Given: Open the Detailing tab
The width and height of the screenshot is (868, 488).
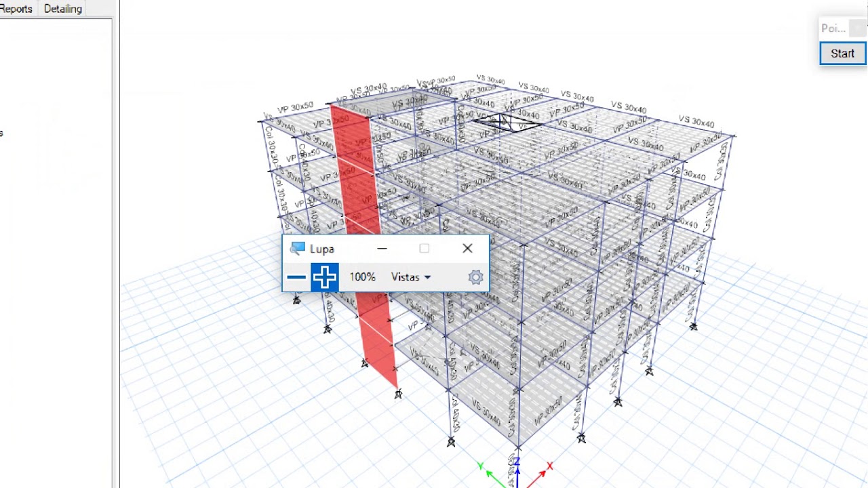Looking at the screenshot, I should pos(63,9).
